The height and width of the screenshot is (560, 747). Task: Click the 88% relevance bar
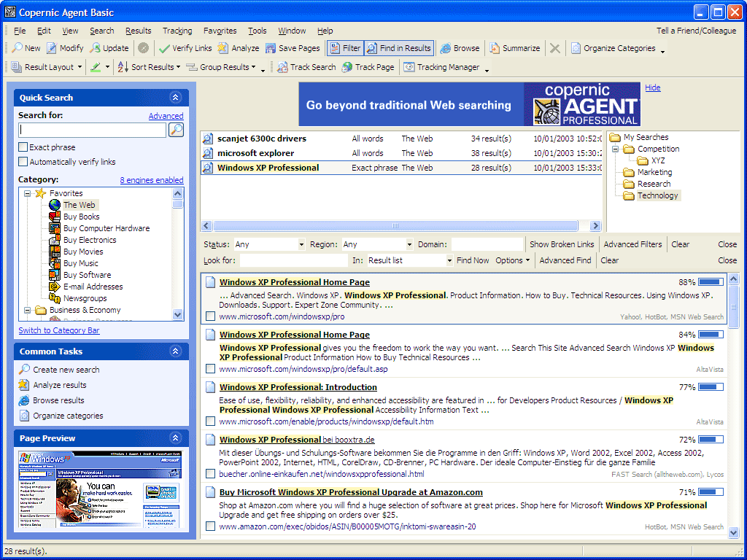pos(711,282)
